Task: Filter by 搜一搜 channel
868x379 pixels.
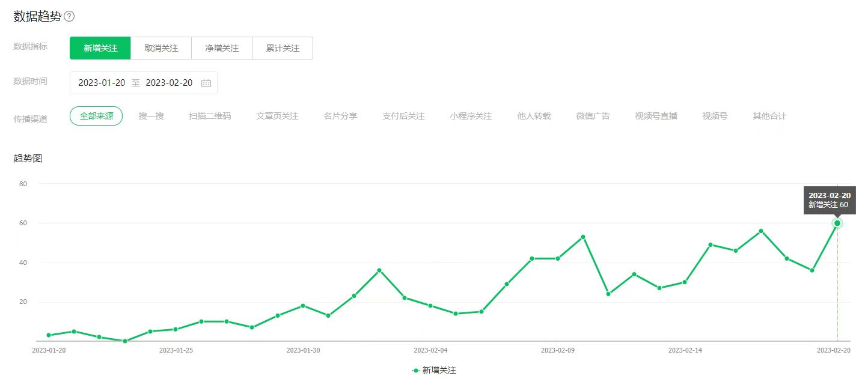Action: [x=151, y=116]
